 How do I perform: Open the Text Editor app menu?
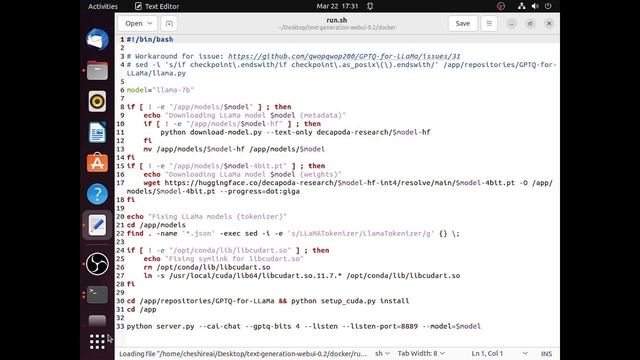pyautogui.click(x=157, y=6)
